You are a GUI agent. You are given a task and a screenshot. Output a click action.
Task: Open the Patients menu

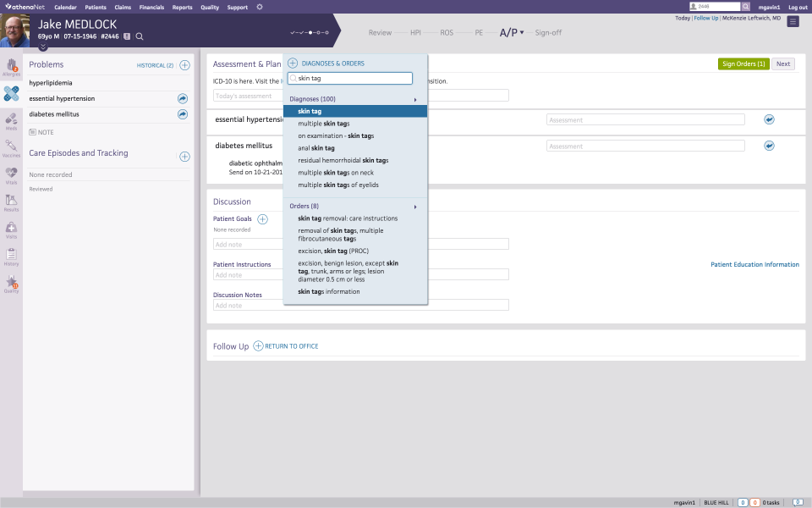(x=96, y=8)
